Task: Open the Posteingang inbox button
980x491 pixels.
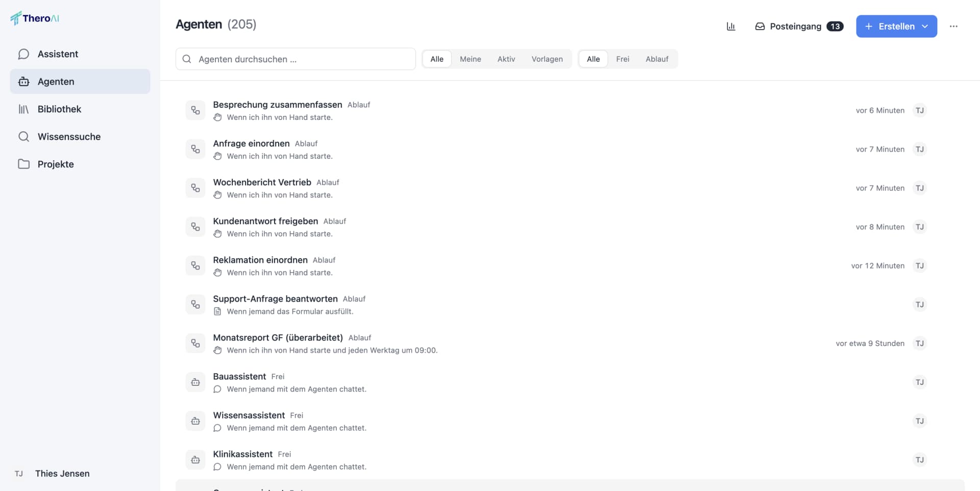Action: point(799,27)
